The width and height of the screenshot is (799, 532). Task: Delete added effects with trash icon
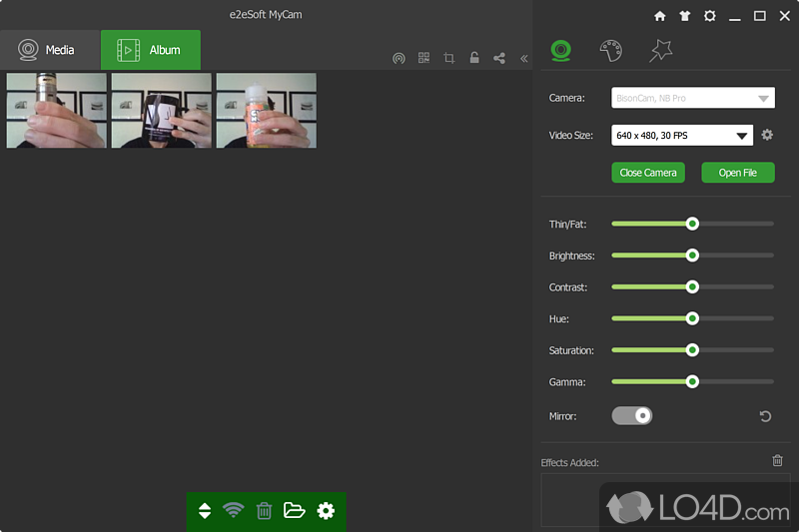pyautogui.click(x=777, y=460)
